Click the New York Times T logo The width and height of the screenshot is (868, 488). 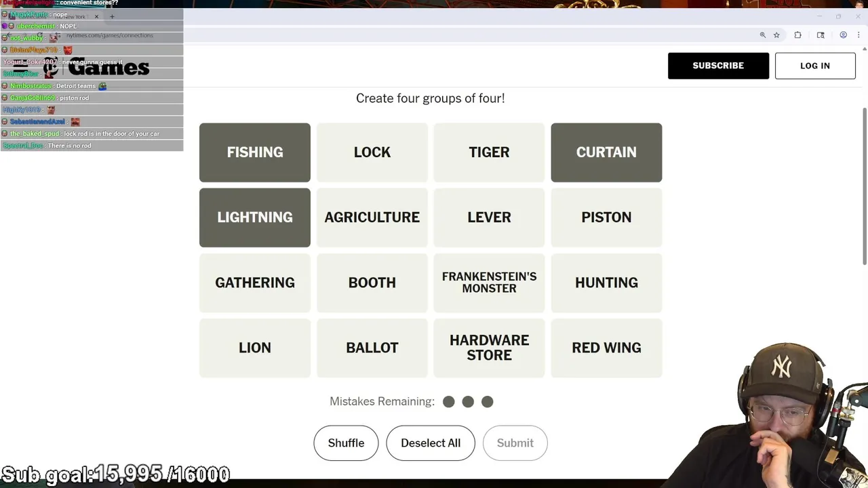[x=51, y=68]
